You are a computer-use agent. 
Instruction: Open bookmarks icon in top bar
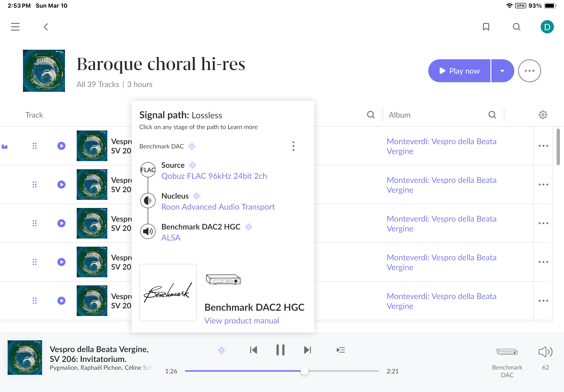[x=486, y=27]
